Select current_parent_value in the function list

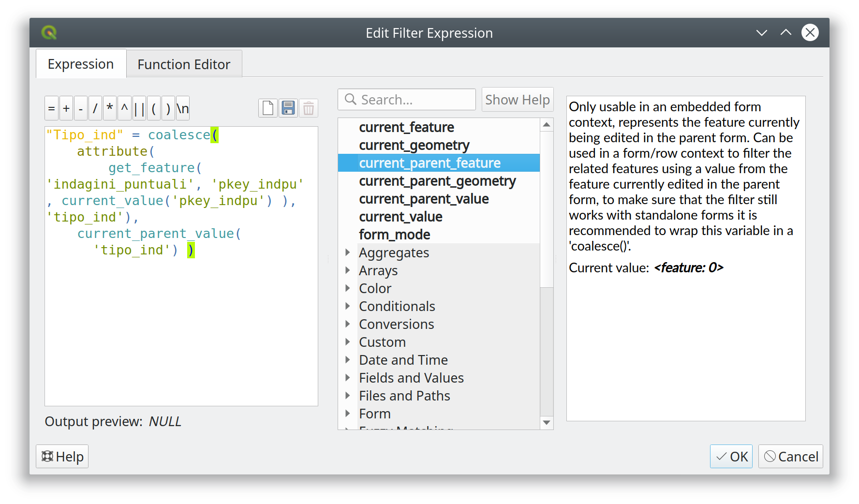424,199
